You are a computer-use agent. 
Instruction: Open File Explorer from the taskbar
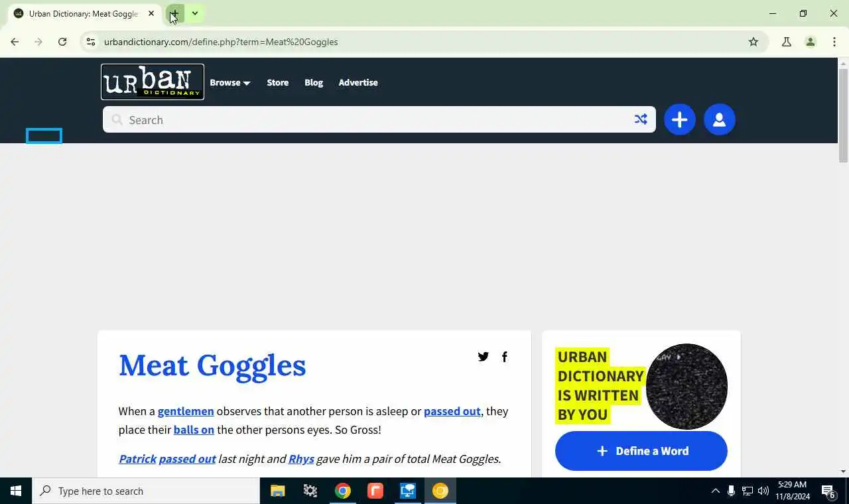coord(277,491)
